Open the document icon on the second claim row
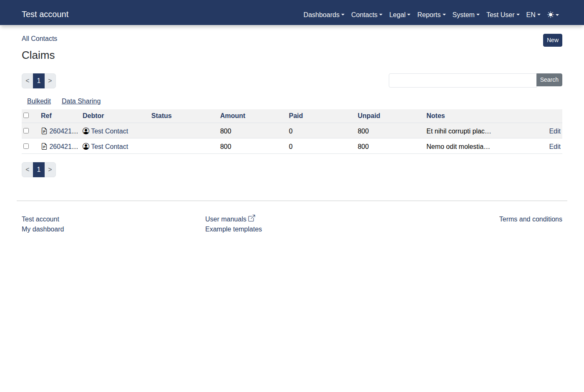 point(44,146)
